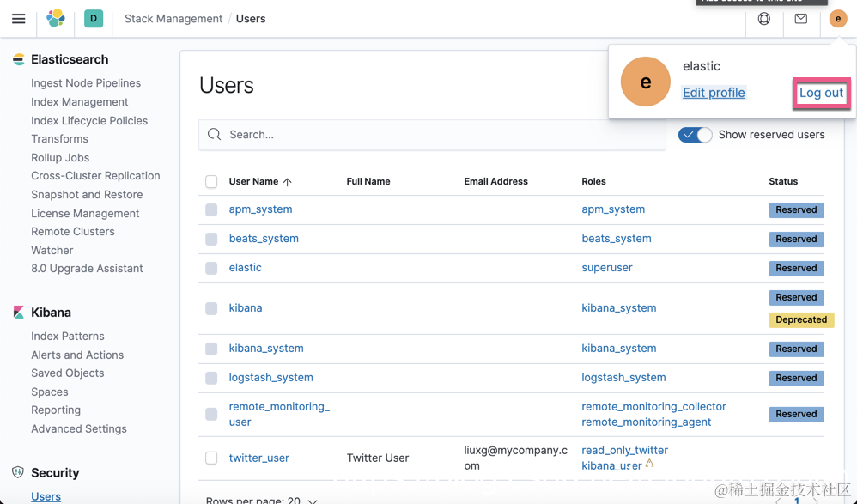Click the Security shield icon
Screen dimensions: 857x504
point(18,472)
